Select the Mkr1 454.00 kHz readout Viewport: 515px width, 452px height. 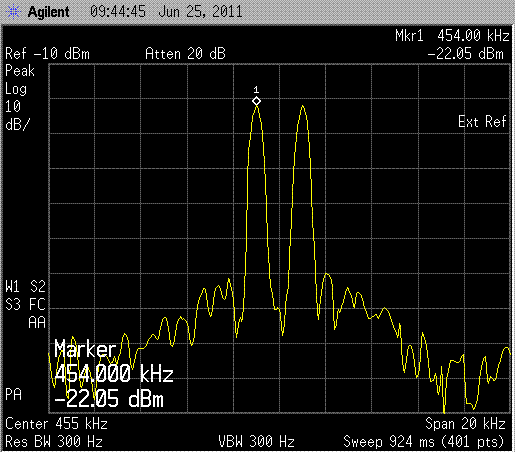452,35
